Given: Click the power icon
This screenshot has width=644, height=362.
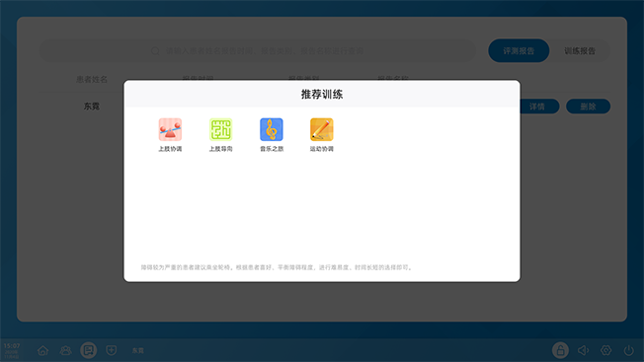Looking at the screenshot, I should (x=629, y=350).
